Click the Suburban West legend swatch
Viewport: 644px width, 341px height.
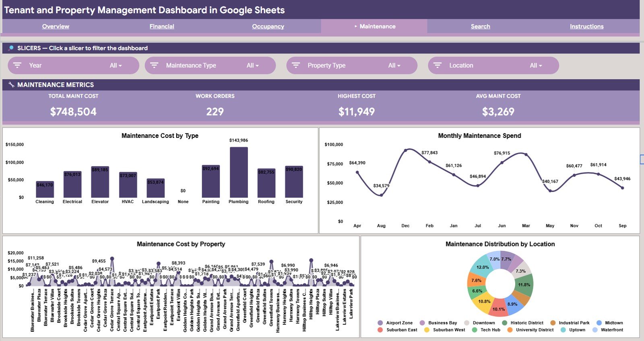point(427,330)
